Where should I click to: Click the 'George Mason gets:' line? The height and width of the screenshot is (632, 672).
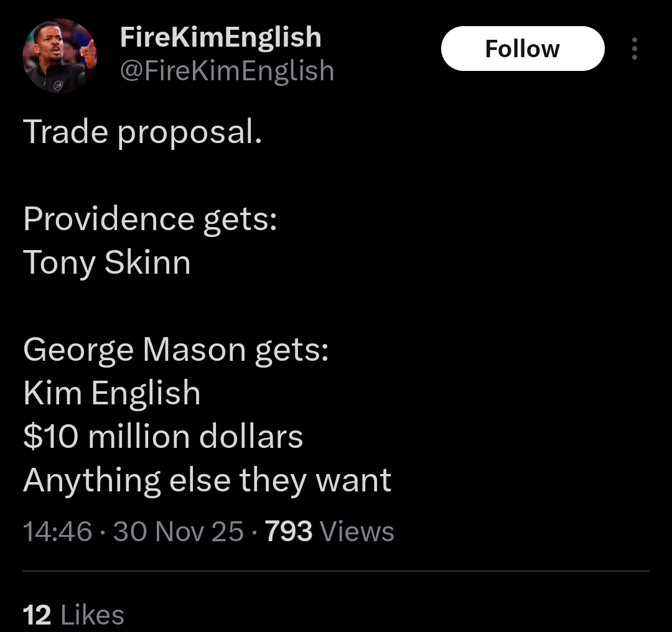pyautogui.click(x=176, y=350)
